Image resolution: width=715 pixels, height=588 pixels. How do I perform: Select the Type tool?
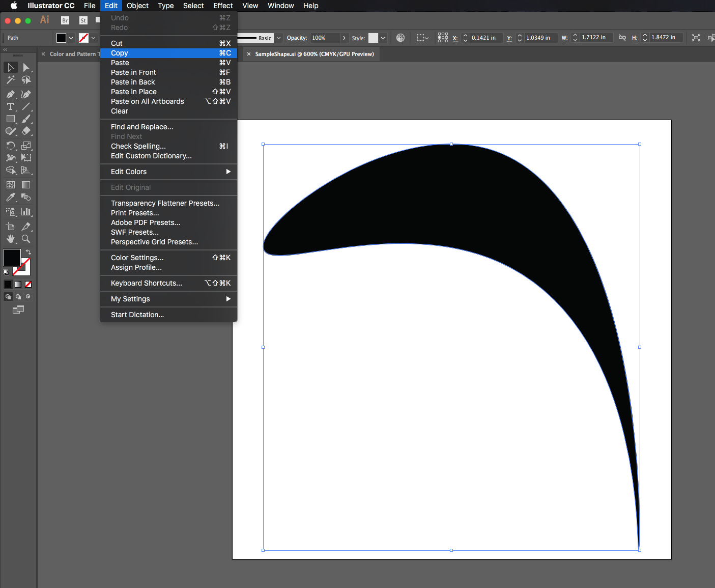point(10,106)
